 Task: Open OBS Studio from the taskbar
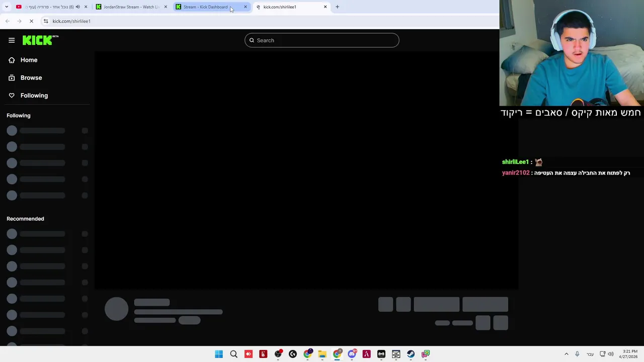pos(278,354)
